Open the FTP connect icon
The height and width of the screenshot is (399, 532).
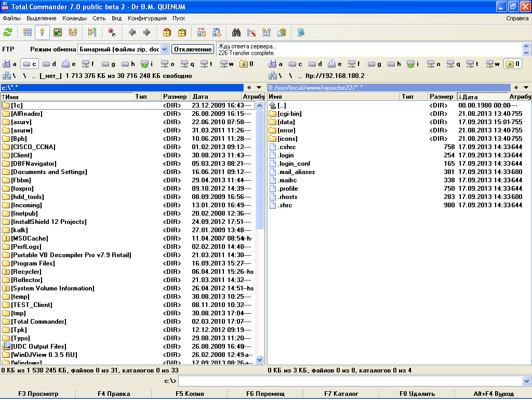pos(201,33)
